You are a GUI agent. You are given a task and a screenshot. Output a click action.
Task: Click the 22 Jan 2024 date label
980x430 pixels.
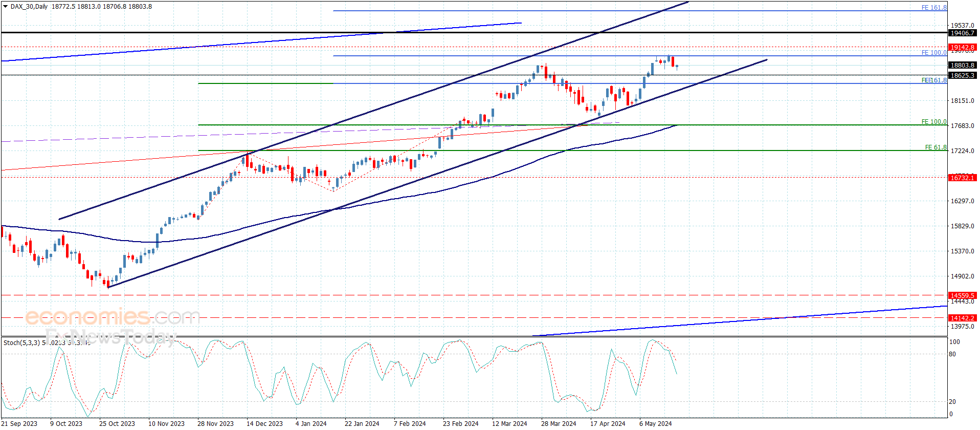coord(362,423)
